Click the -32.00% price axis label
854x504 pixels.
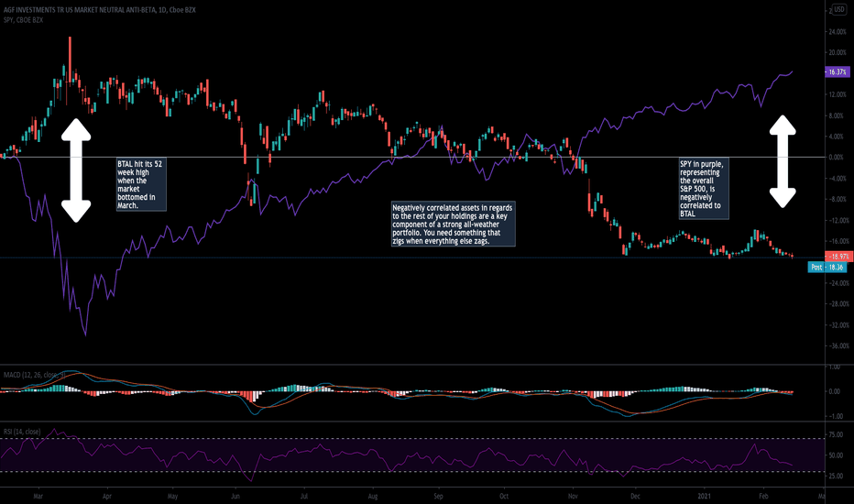[838, 325]
